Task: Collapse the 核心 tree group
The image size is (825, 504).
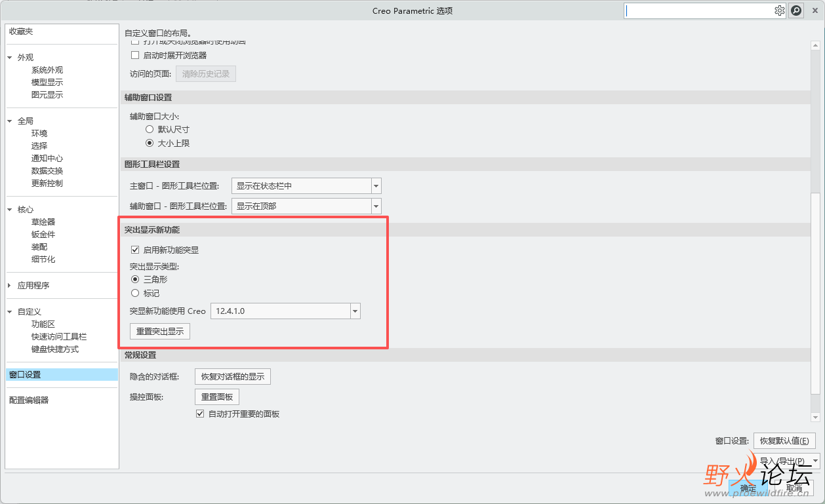Action: click(x=10, y=210)
